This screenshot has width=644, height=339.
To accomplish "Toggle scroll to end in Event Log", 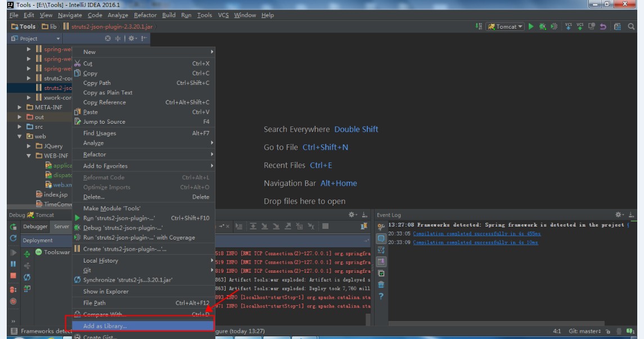I will 381,261.
